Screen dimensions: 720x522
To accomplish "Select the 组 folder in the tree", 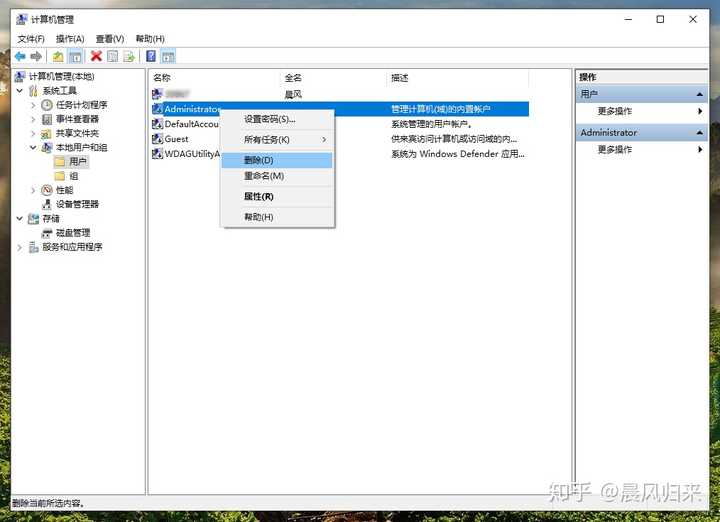I will (73, 176).
